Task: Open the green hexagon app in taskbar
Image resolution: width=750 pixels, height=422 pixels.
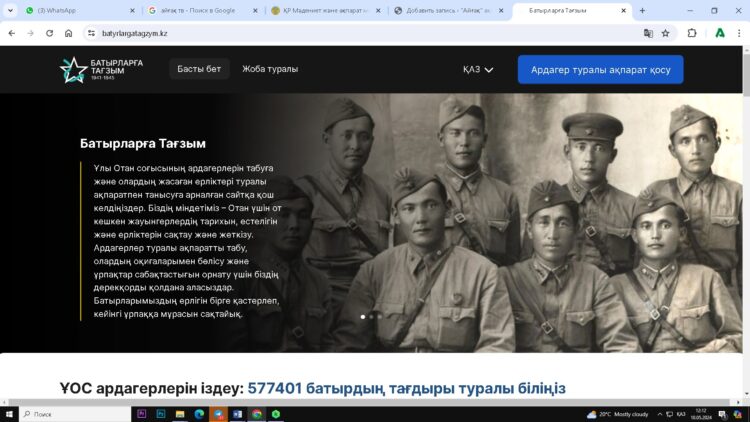Action: tap(276, 414)
